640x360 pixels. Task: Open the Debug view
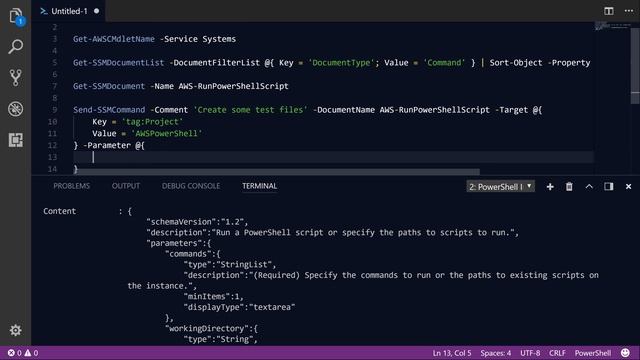click(16, 109)
